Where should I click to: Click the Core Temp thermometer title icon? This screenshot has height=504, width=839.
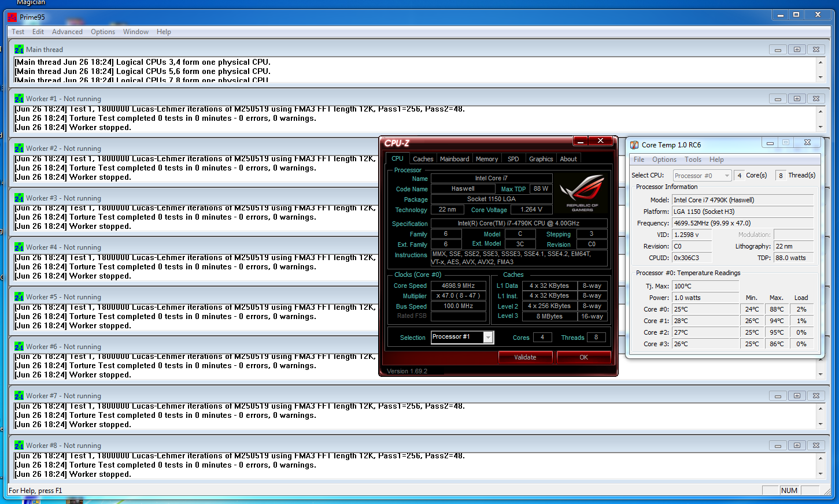[634, 145]
